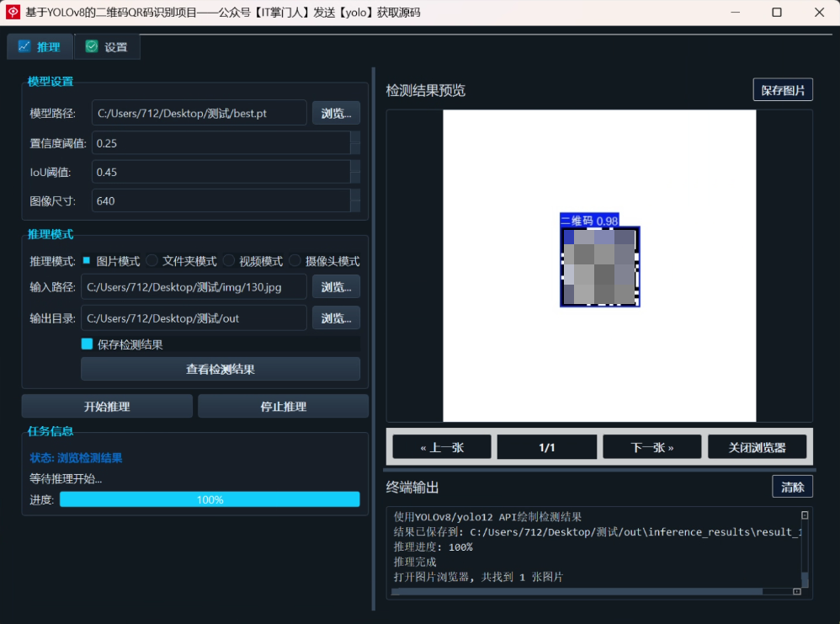Click the app logo in the title bar
Viewport: 840px width, 624px height.
pos(12,12)
